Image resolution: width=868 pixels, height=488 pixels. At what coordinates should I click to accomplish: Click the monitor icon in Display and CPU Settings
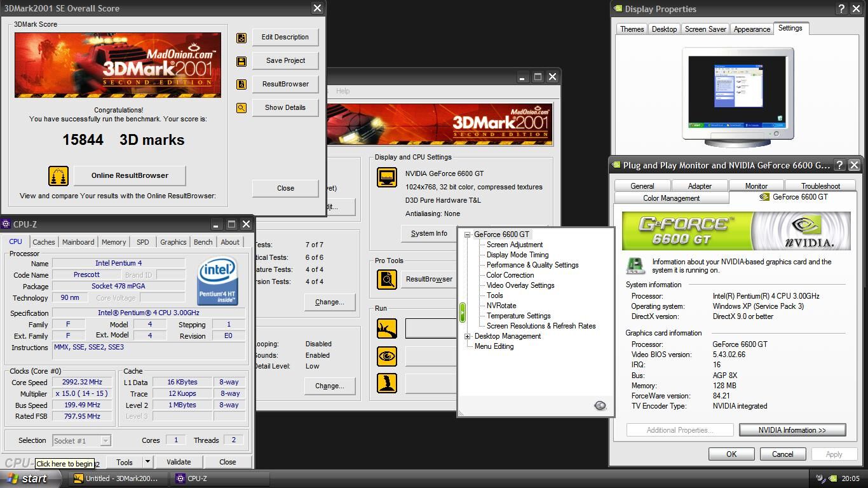387,177
